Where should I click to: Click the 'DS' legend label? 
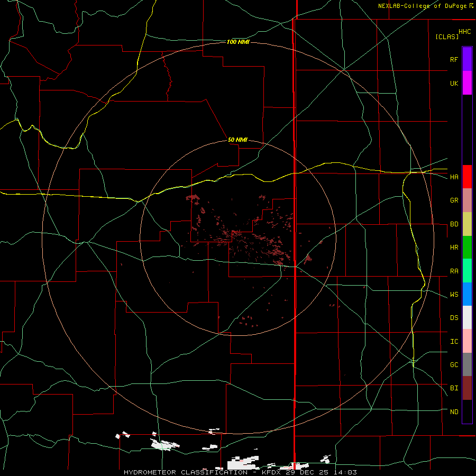coord(454,318)
